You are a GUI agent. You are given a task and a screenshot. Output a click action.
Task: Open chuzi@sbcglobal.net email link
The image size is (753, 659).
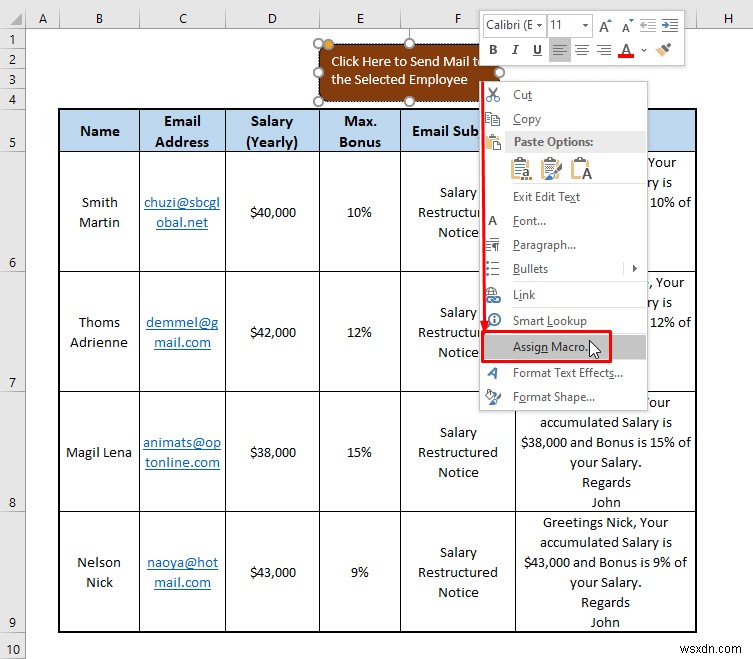pos(182,212)
